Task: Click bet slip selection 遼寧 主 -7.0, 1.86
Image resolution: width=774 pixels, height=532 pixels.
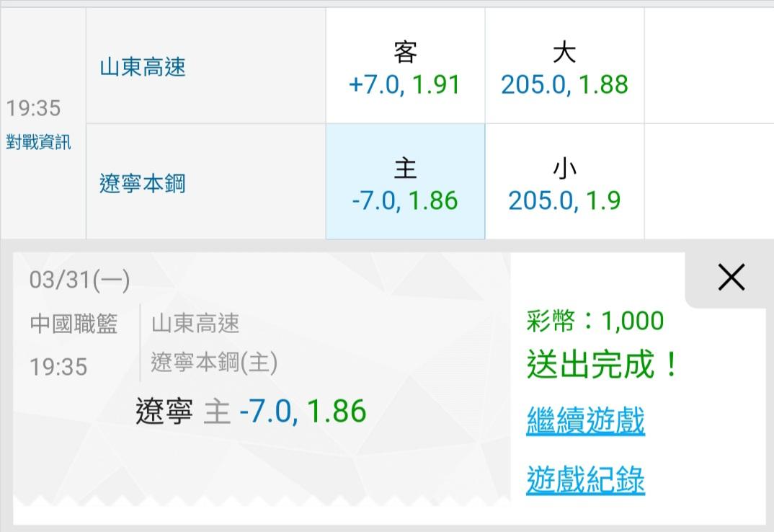Action: tap(251, 411)
